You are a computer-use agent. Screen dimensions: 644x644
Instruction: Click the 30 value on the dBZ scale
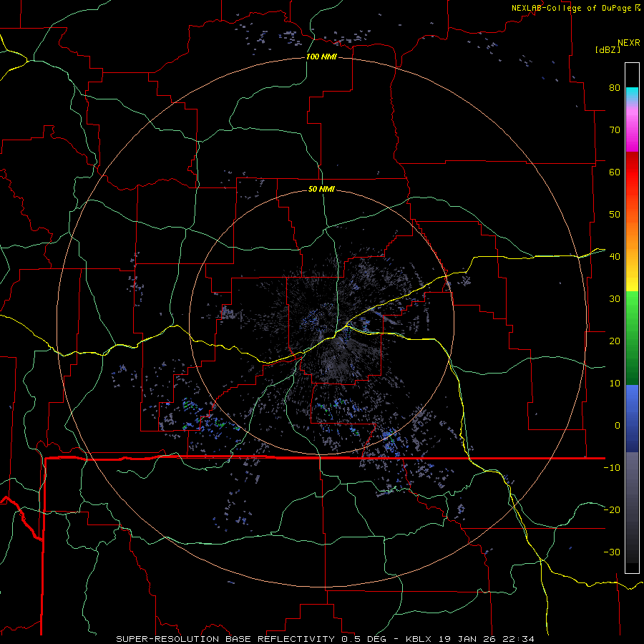point(615,299)
